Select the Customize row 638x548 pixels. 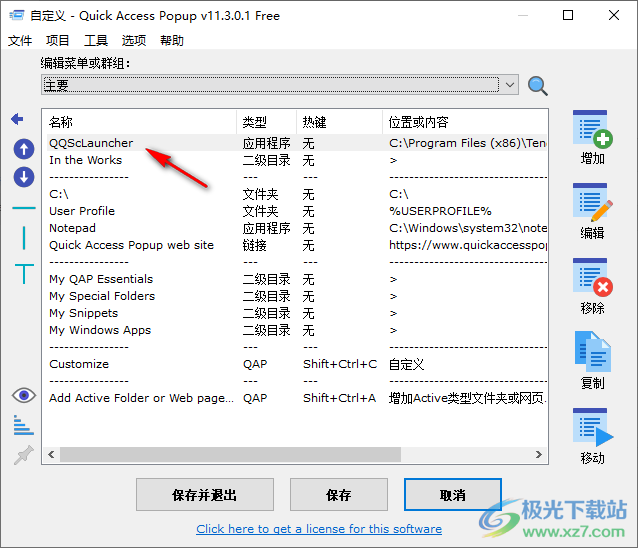pos(297,364)
